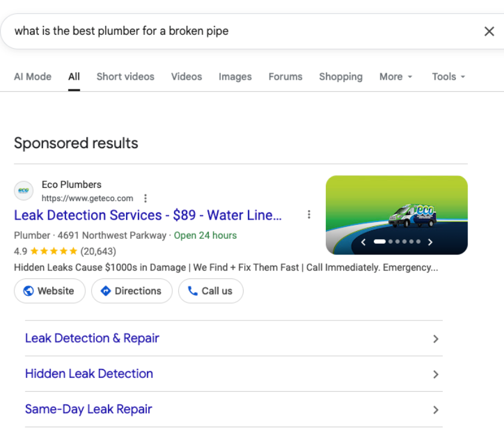The image size is (504, 444).
Task: Click the Call us button
Action: click(x=211, y=291)
